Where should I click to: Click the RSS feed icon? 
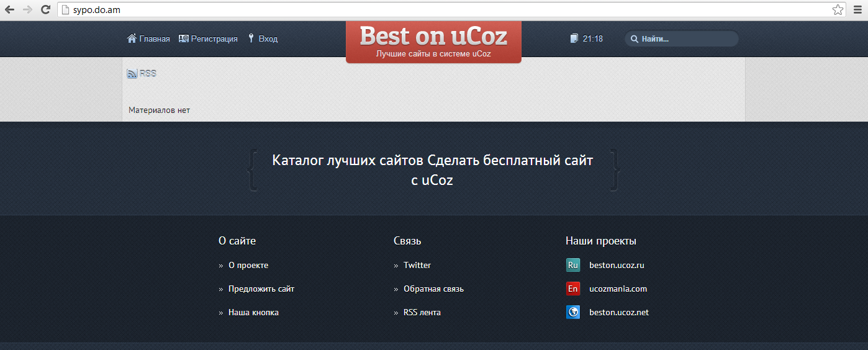pyautogui.click(x=132, y=73)
